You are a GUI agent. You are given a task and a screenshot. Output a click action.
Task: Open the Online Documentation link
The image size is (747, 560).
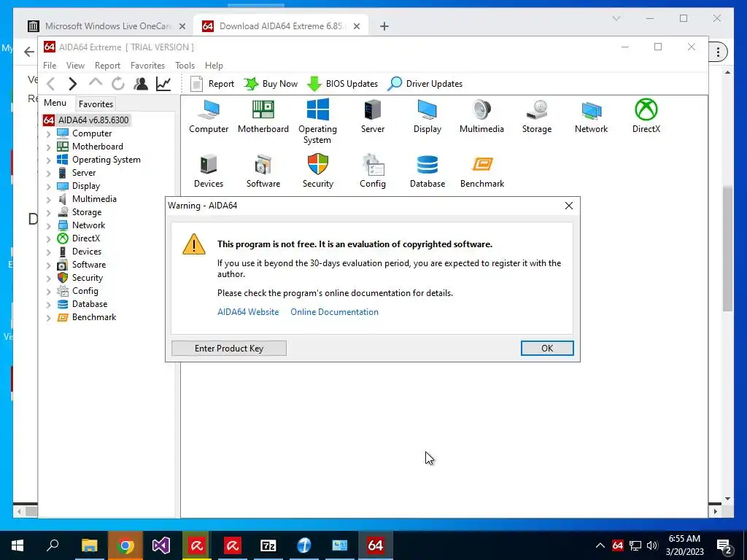pos(334,312)
